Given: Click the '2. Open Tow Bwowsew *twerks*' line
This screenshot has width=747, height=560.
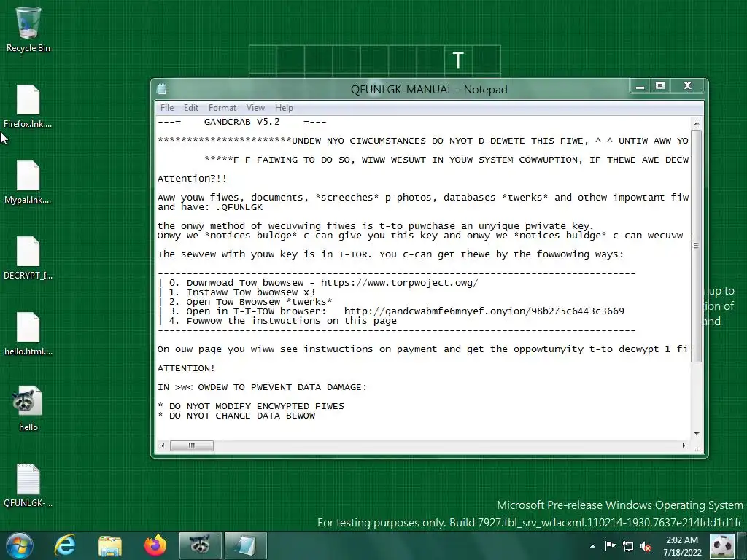Looking at the screenshot, I should coord(251,302).
